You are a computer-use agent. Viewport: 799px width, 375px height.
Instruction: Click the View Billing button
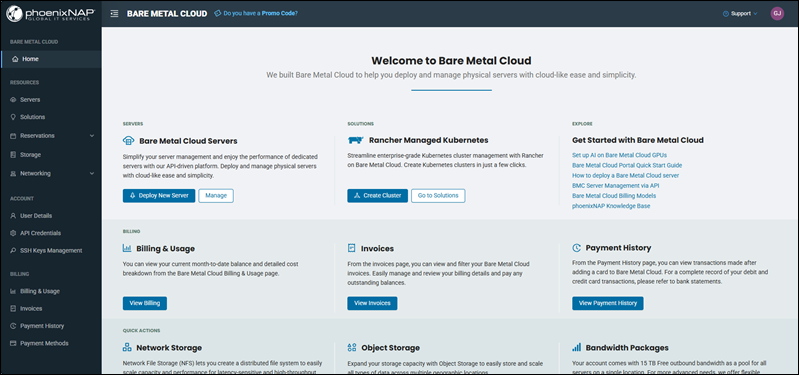[x=145, y=303]
